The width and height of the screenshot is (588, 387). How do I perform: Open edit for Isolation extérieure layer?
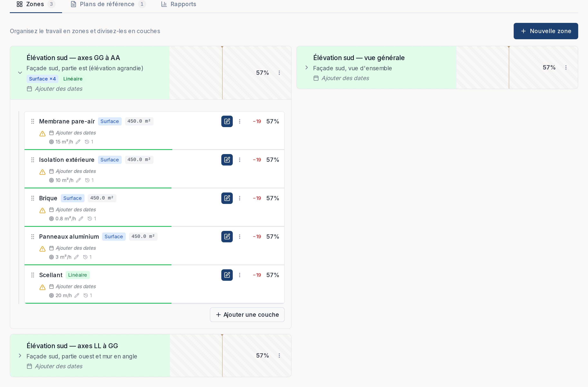pyautogui.click(x=227, y=160)
